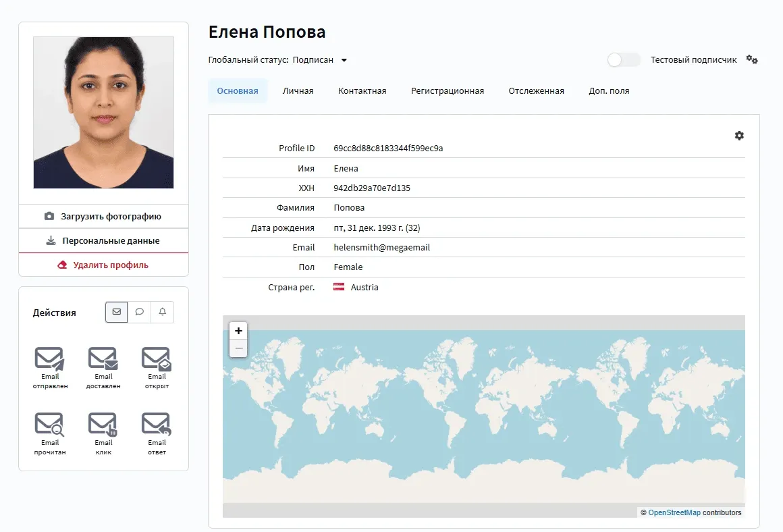Click the Персональные данные button

click(103, 241)
